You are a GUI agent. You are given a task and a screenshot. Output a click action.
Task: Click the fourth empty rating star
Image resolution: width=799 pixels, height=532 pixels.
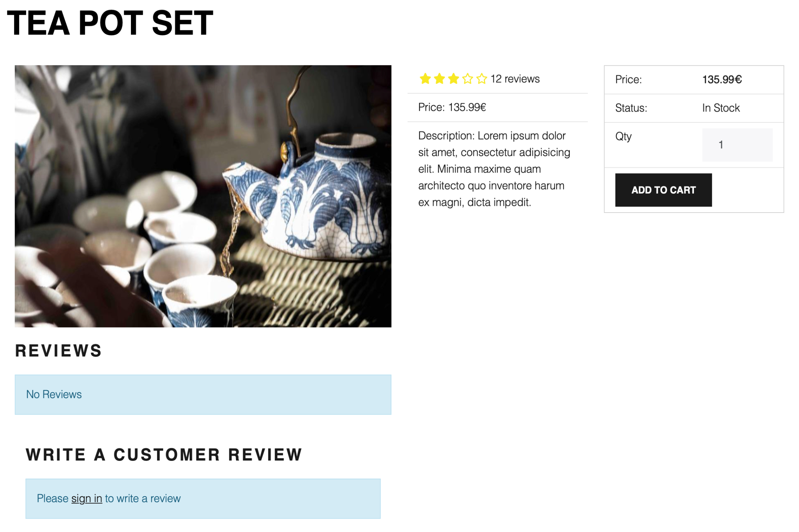tap(467, 79)
